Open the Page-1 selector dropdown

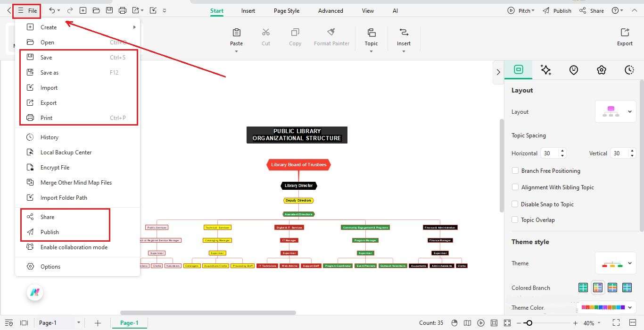tap(78, 323)
